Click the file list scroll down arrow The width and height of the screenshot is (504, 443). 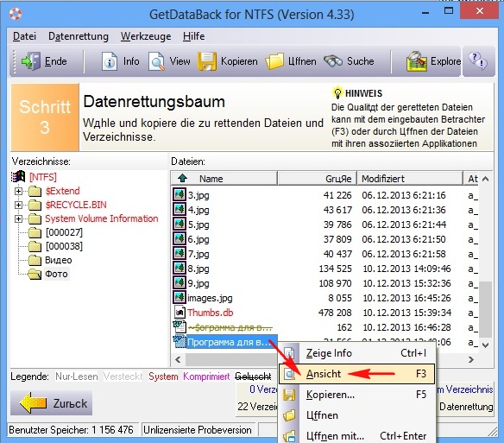tap(486, 345)
